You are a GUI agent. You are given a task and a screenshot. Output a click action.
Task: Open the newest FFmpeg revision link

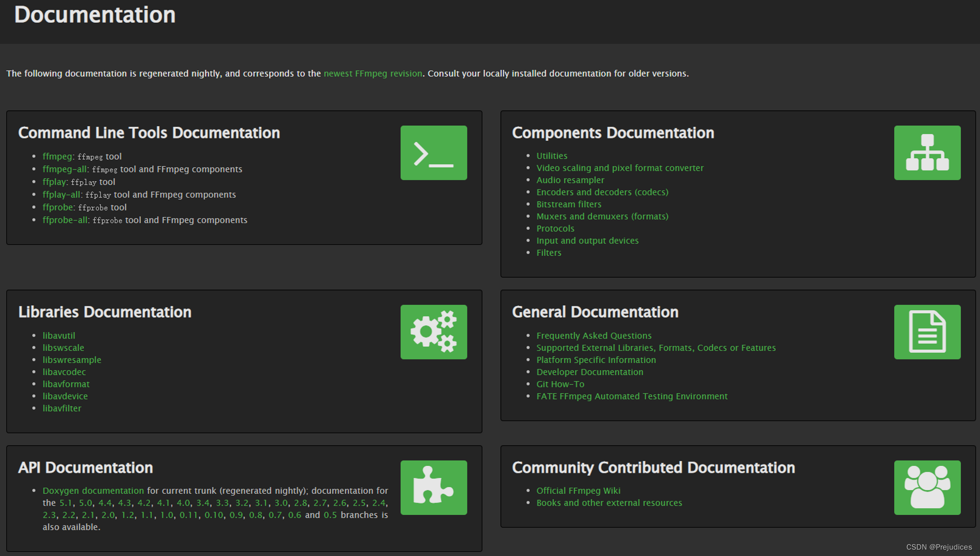tap(373, 73)
